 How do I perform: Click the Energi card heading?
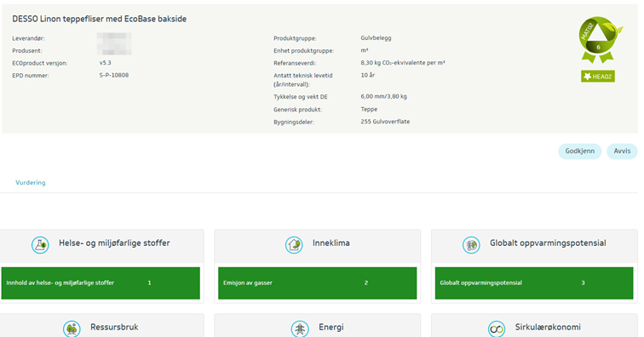[x=331, y=327]
